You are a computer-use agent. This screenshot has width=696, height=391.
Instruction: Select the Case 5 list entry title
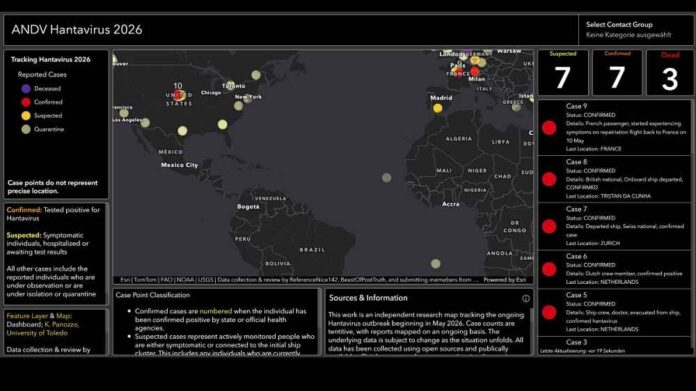pyautogui.click(x=576, y=295)
